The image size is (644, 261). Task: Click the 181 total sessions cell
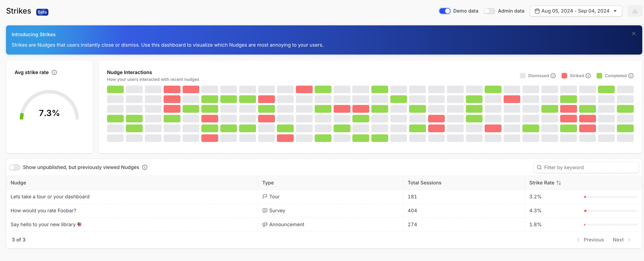point(412,197)
